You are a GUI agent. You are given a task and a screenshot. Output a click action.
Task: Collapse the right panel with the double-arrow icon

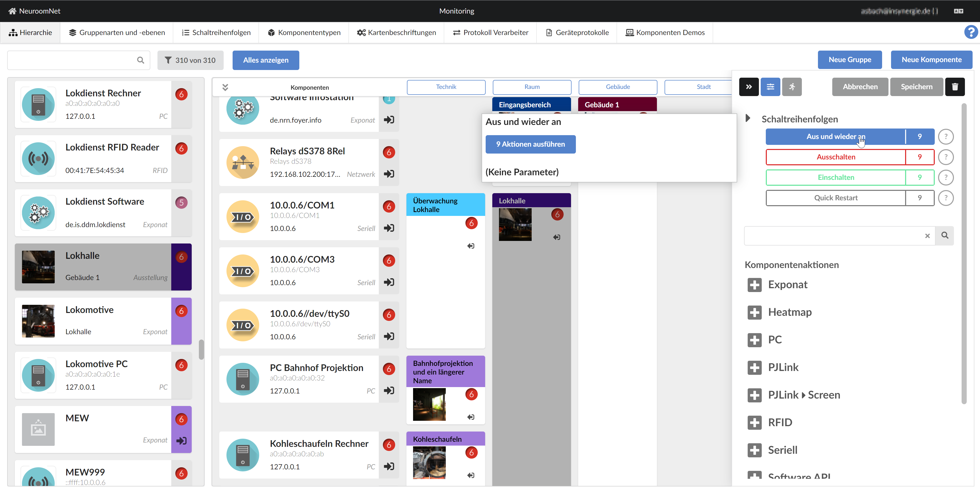click(749, 87)
